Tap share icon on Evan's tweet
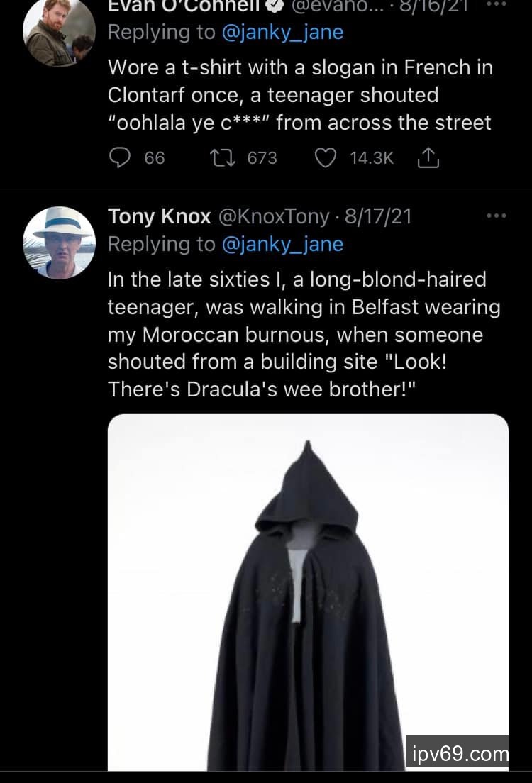532x783 pixels. coord(428,159)
